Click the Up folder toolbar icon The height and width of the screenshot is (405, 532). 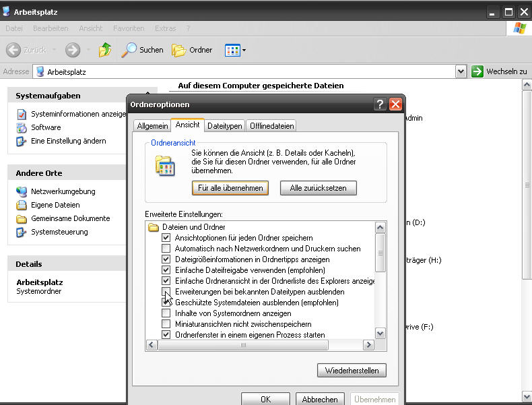105,50
